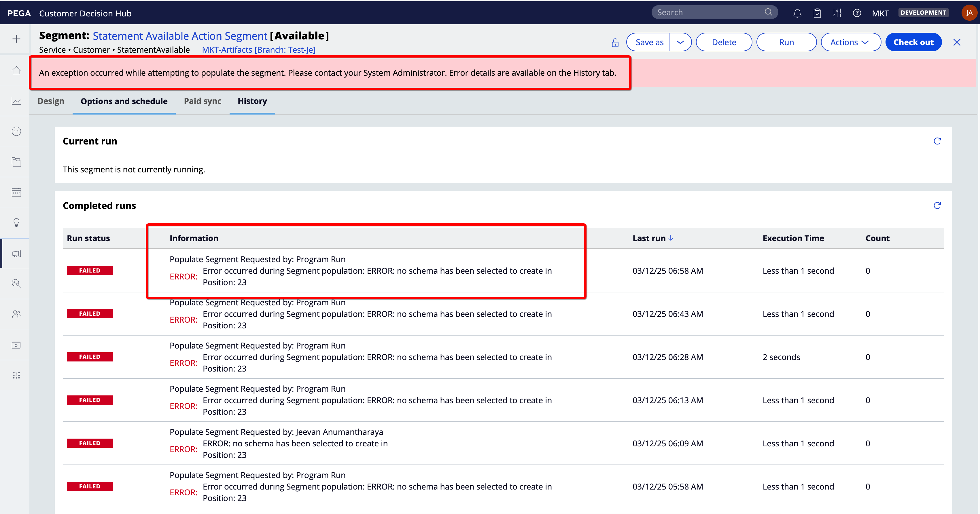Open Statement Available Action Segment title link
Viewport: 980px width, 514px height.
(x=180, y=36)
